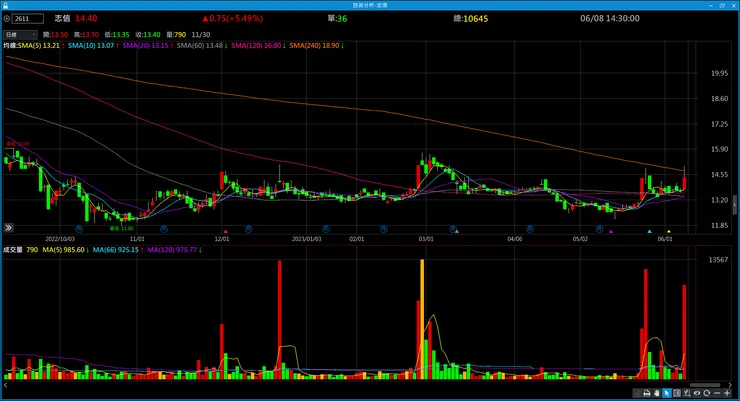Click the stock code input field 2611
This screenshot has height=401, width=740.
[28, 19]
